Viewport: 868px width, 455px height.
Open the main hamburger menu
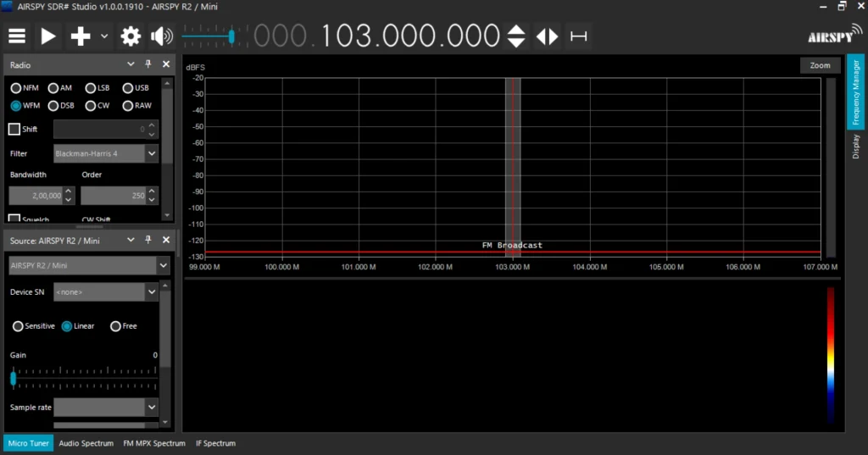pyautogui.click(x=17, y=36)
